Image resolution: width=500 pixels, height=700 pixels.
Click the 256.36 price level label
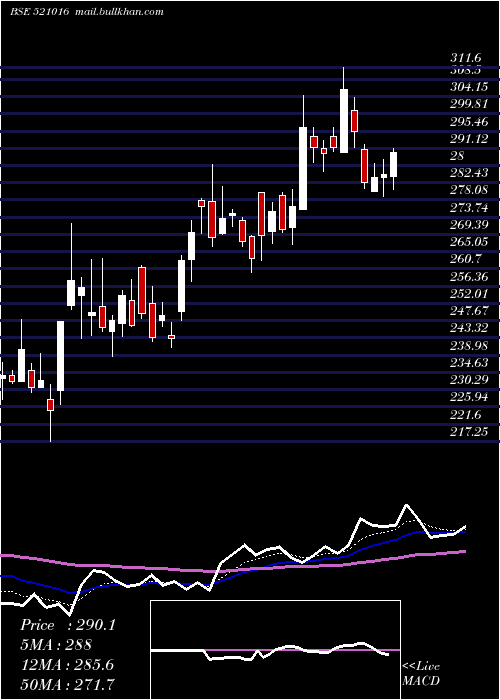point(469,277)
